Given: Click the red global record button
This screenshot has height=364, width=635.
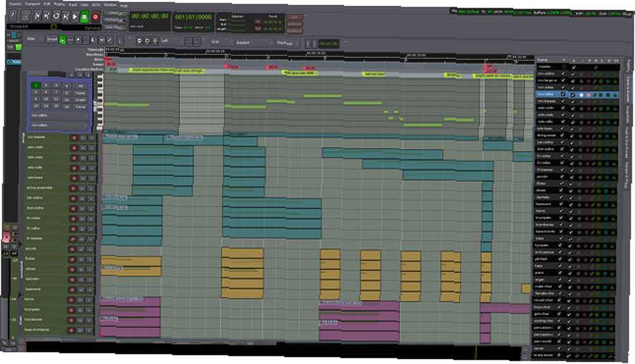Looking at the screenshot, I should (96, 17).
